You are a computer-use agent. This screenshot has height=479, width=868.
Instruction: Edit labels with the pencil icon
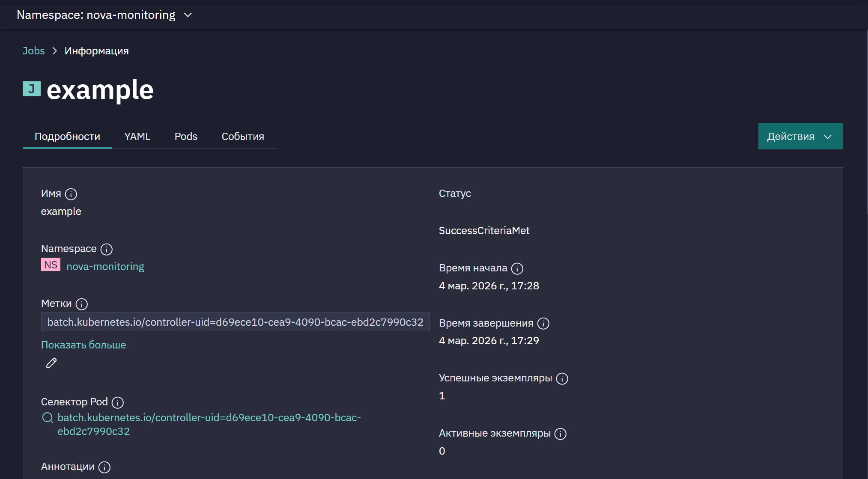tap(51, 363)
